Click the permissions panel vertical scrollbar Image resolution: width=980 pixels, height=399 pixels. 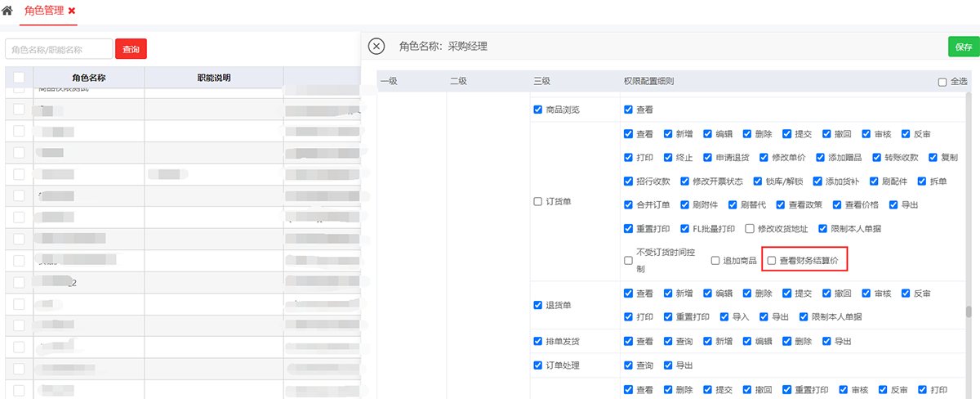point(969,312)
